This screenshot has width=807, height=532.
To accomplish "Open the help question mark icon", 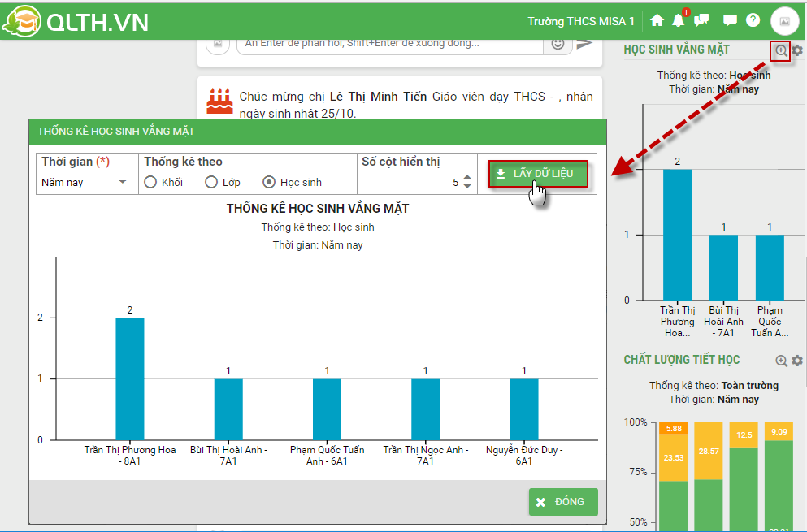I will pyautogui.click(x=753, y=20).
